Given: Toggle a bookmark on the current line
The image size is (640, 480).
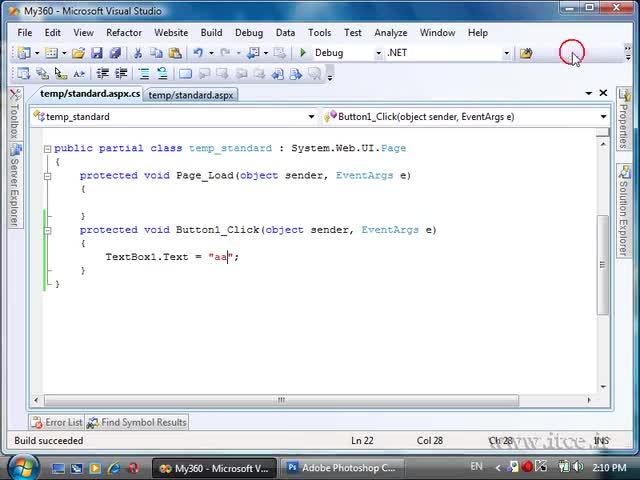Looking at the screenshot, I should pyautogui.click(x=185, y=74).
